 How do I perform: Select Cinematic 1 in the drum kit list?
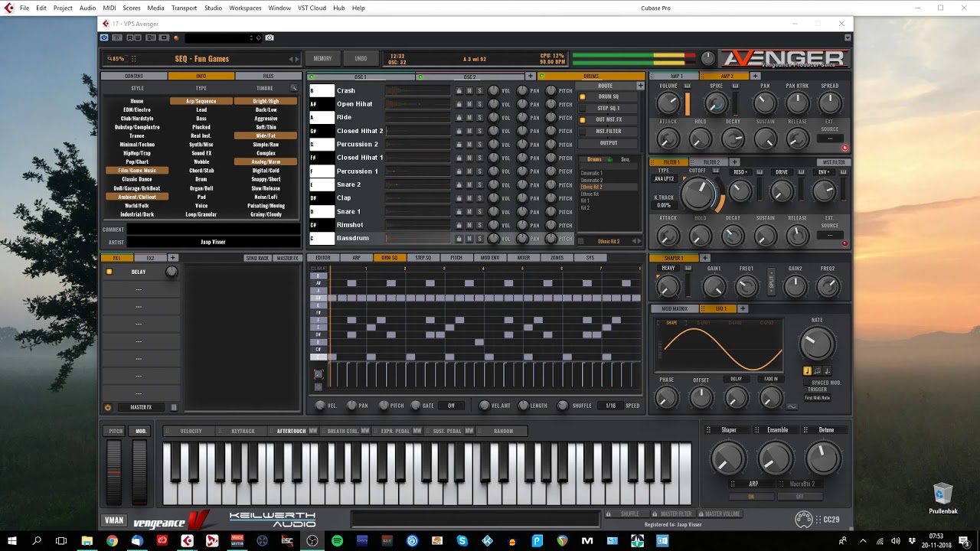[591, 173]
